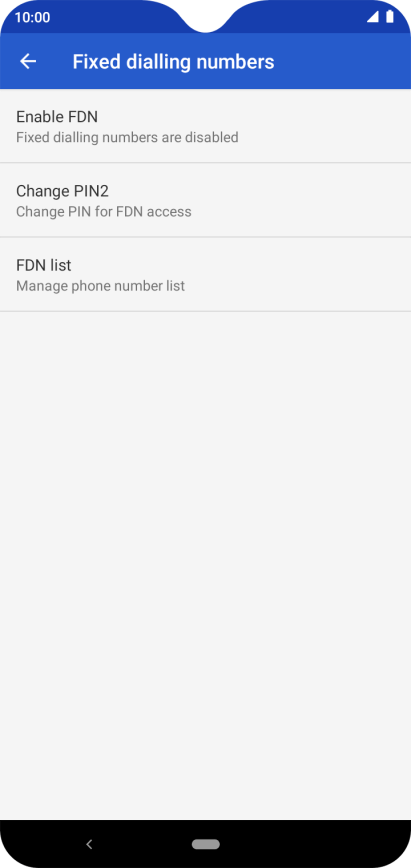Tap the cellular signal strength icon
Image resolution: width=411 pixels, height=868 pixels.
coord(373,17)
